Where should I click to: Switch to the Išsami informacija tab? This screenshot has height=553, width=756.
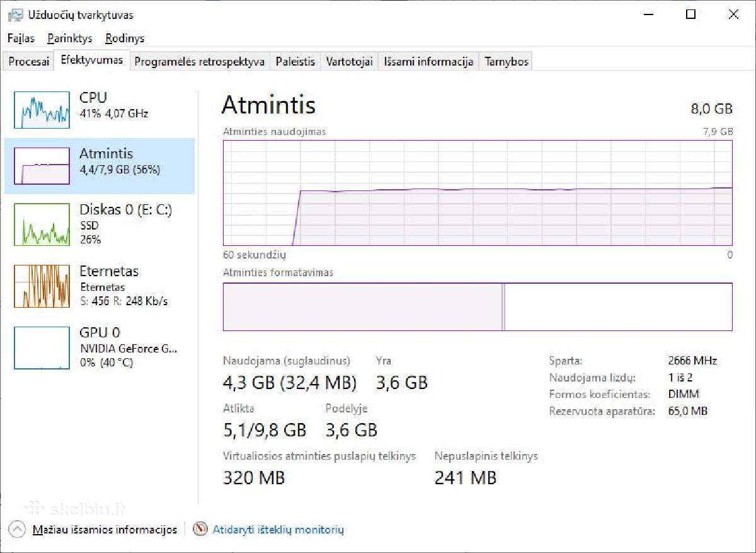click(428, 62)
